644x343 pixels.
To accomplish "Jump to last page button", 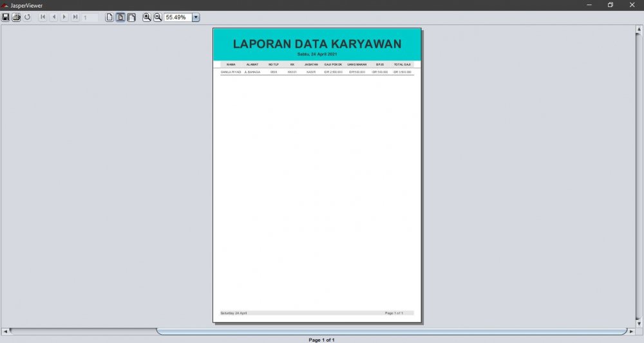I will pos(75,17).
